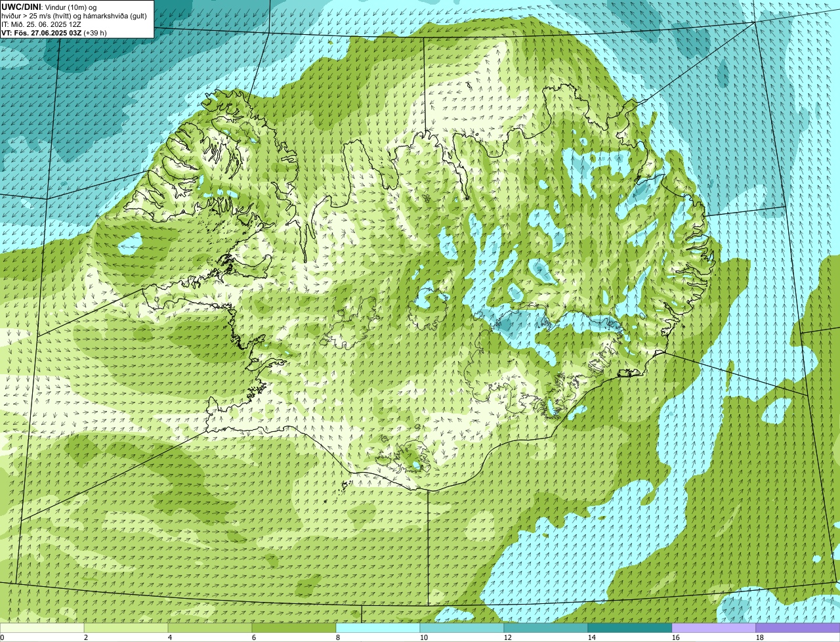Viewport: 840px width, 642px height.
Task: Click the 'UWC/DINI: Vindur (10m) og' title line
Action: click(49, 7)
